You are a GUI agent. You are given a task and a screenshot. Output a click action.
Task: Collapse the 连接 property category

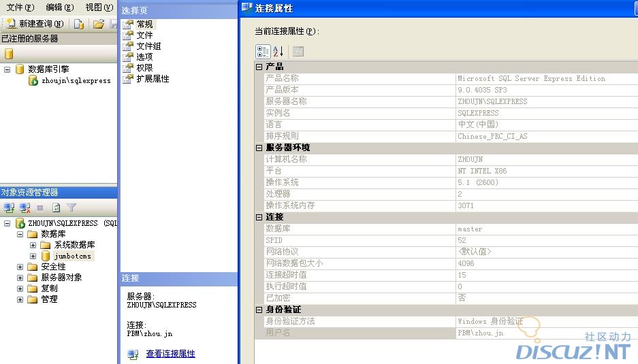point(259,217)
